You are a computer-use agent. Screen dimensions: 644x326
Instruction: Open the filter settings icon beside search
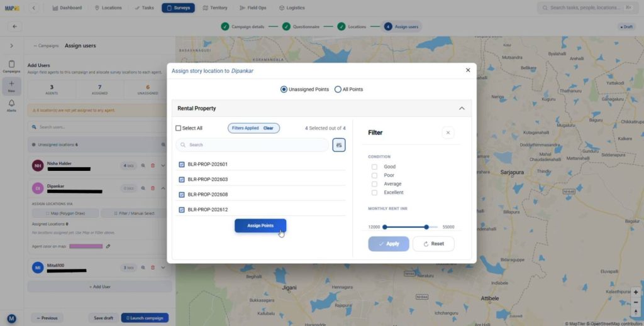coord(339,145)
